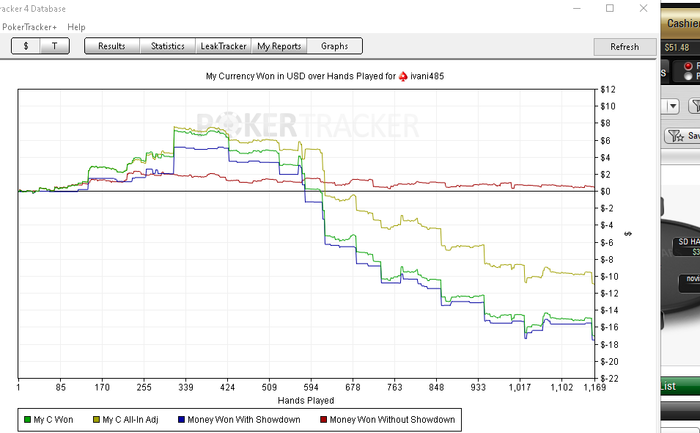Click the $-10 y-axis value
700x433 pixels.
click(609, 277)
